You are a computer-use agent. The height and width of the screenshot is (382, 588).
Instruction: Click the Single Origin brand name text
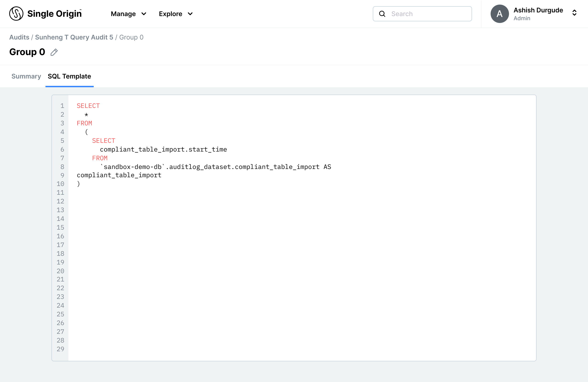coord(54,14)
